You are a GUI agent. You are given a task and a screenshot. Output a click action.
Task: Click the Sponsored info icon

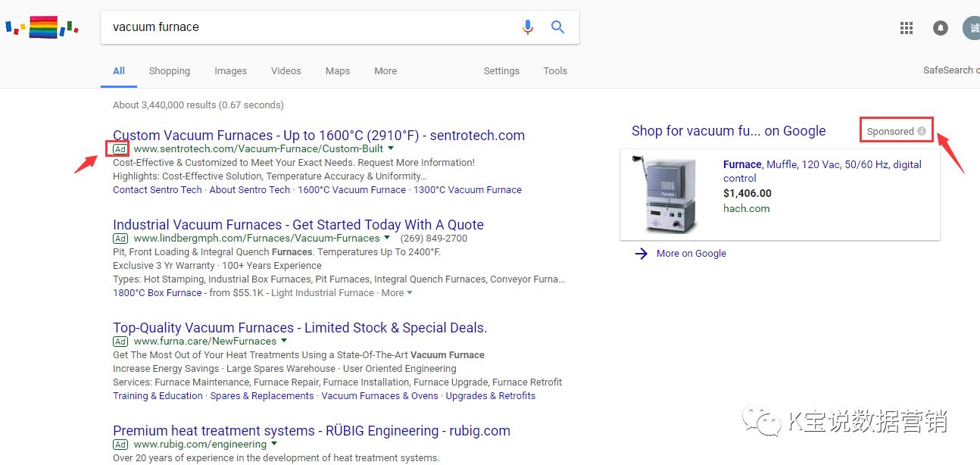[x=922, y=131]
